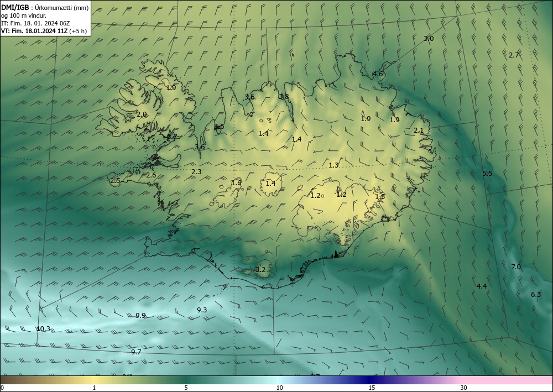Click the valid time 'VT: Fim. 18.01.2024 11Z (+5 h)'
553x392 pixels.
[x=44, y=30]
